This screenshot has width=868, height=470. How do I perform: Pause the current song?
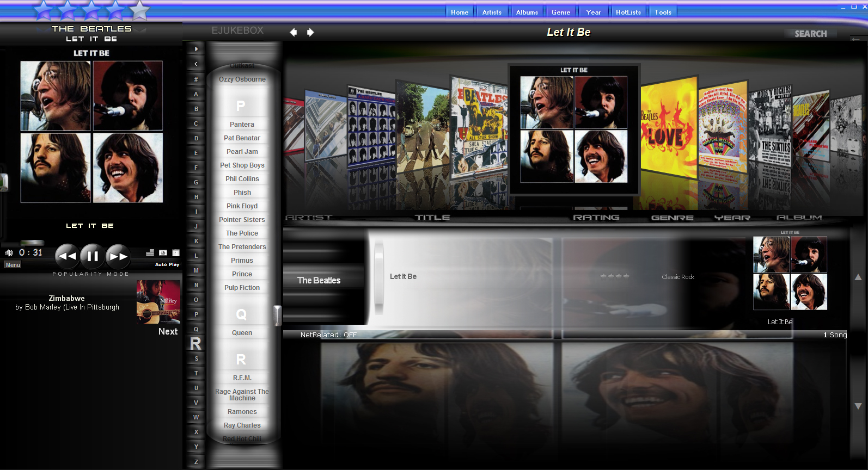[x=93, y=256]
